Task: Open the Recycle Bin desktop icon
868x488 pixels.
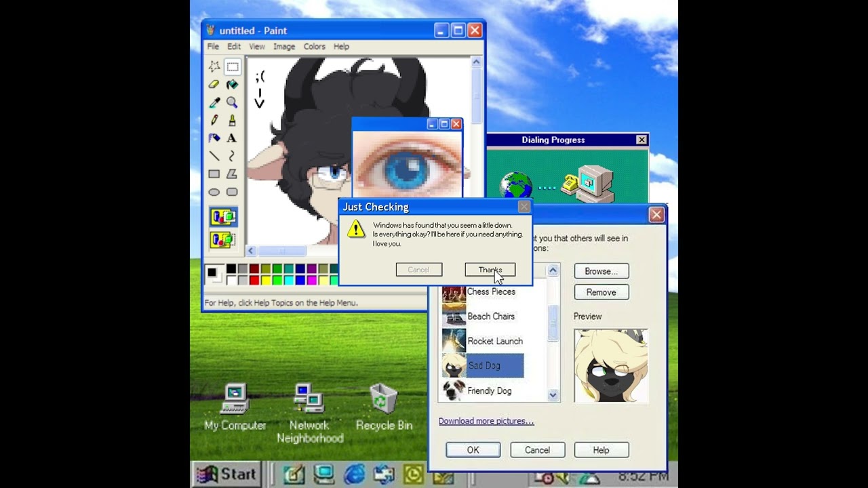Action: pyautogui.click(x=384, y=407)
